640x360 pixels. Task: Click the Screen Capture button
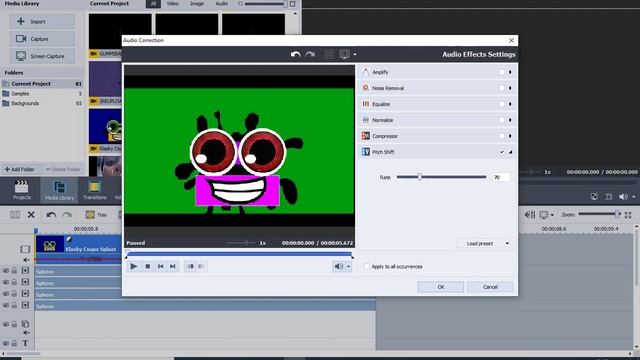[42, 56]
